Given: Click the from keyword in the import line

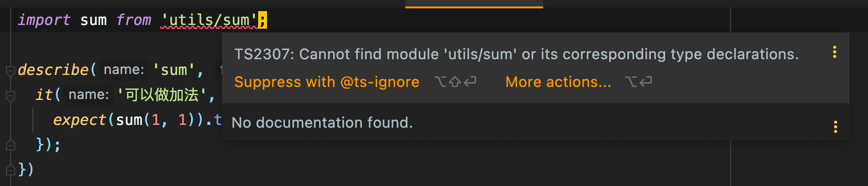Looking at the screenshot, I should [x=133, y=20].
